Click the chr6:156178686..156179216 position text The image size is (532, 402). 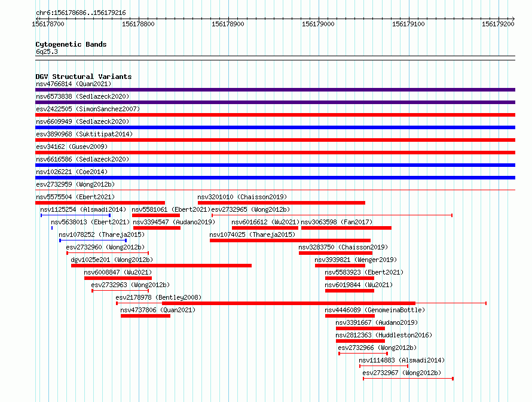click(81, 13)
